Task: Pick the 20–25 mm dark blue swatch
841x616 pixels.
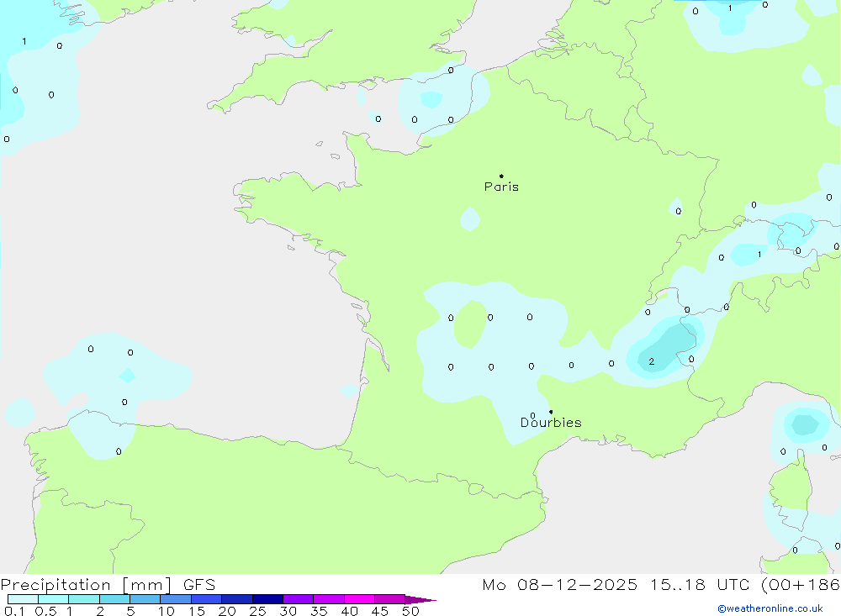Action: click(236, 599)
